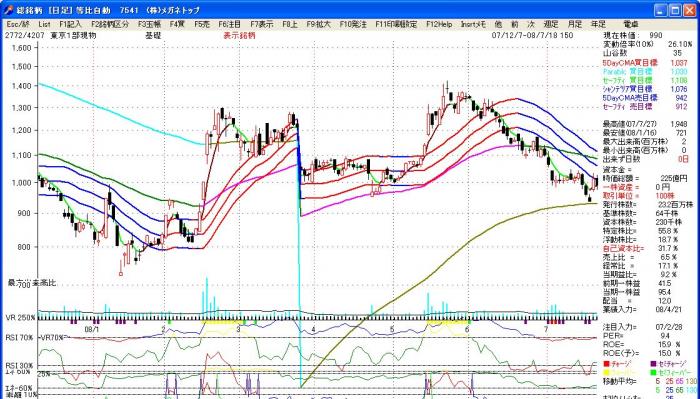Switch to the yearly chart 年足
The image size is (700, 399).
click(x=598, y=25)
